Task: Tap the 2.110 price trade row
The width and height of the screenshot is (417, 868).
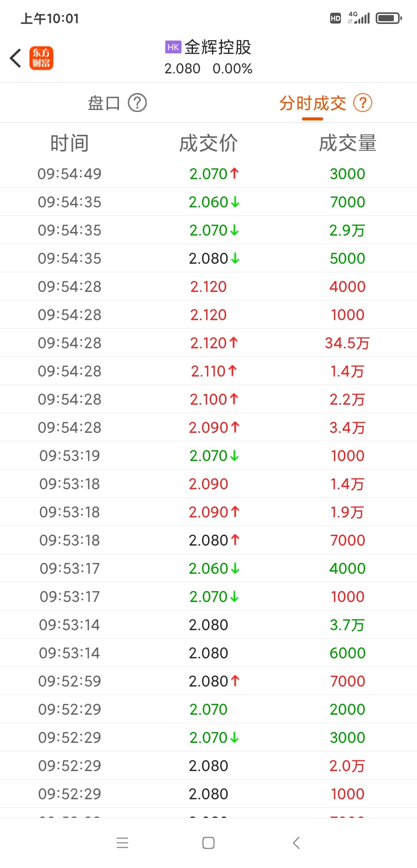Action: coord(208,371)
